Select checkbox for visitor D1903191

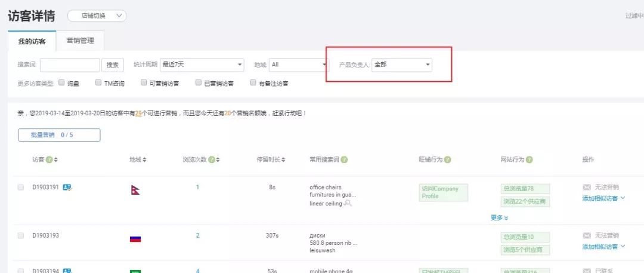(20, 188)
